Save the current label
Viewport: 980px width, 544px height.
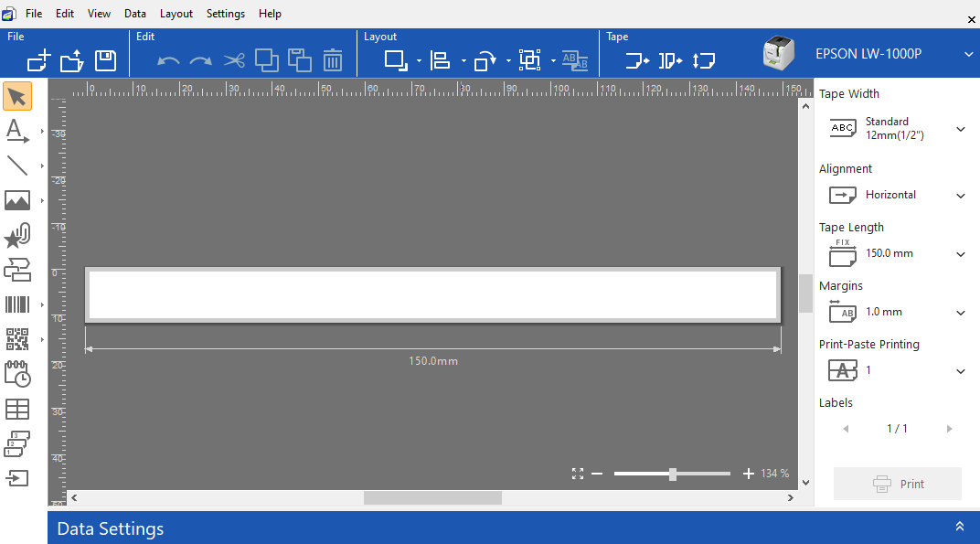click(105, 60)
